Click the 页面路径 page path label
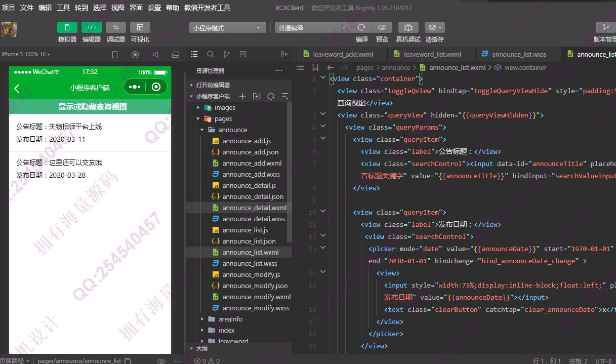 point(13,361)
